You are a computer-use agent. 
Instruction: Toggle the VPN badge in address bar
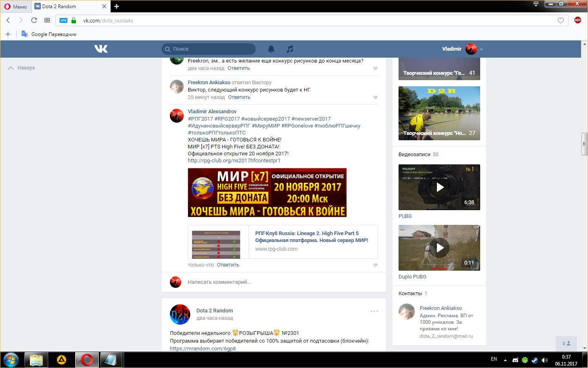click(x=63, y=20)
